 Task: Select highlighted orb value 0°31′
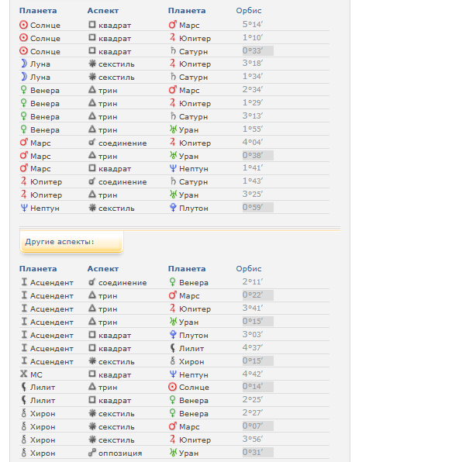257,452
